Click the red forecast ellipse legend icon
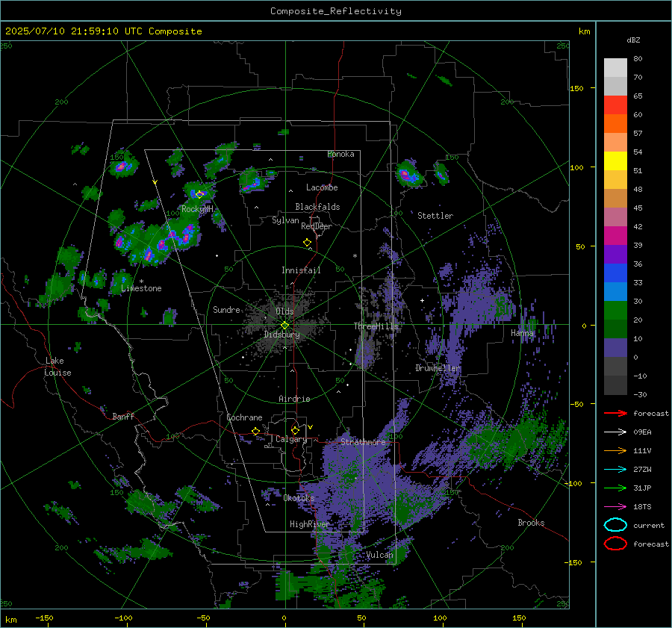The image size is (672, 628). coord(615,544)
